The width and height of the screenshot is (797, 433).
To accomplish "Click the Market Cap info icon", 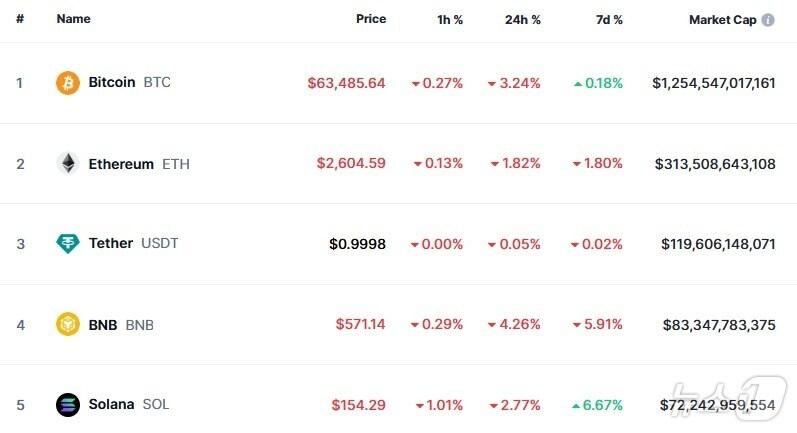I will tap(768, 20).
